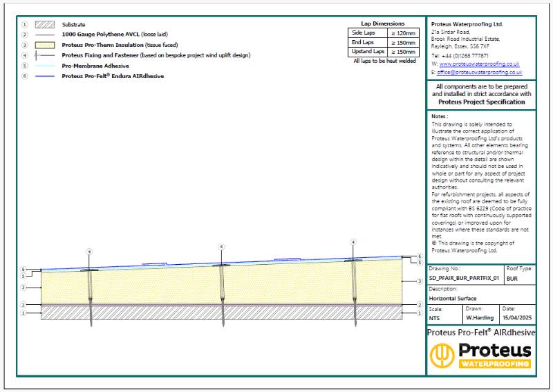Select '1000 Gauge Polythene AVCL' legend text
The width and height of the screenshot is (553, 392).
pyautogui.click(x=101, y=35)
